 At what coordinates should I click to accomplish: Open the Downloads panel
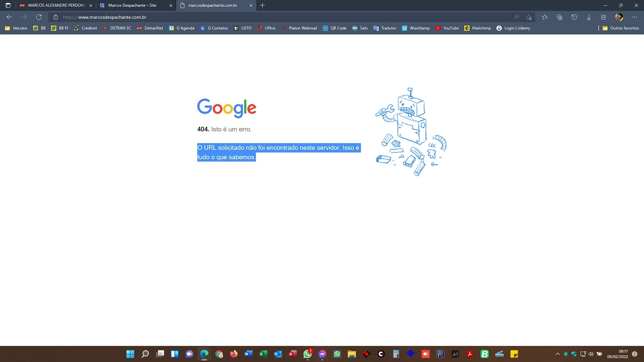589,17
